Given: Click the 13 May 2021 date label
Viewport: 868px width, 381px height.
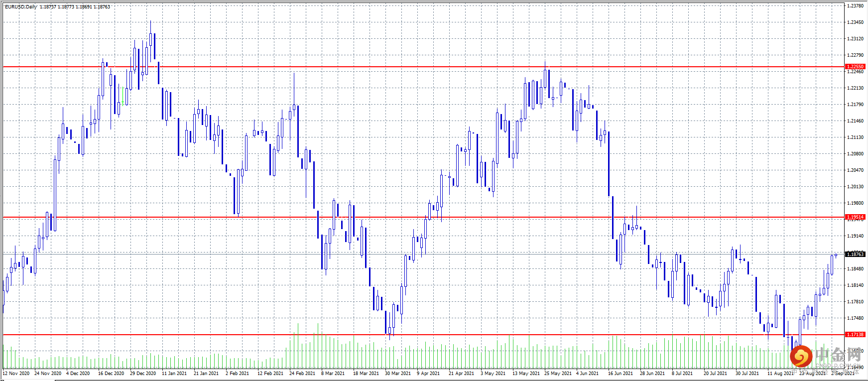Looking at the screenshot, I should click(526, 374).
